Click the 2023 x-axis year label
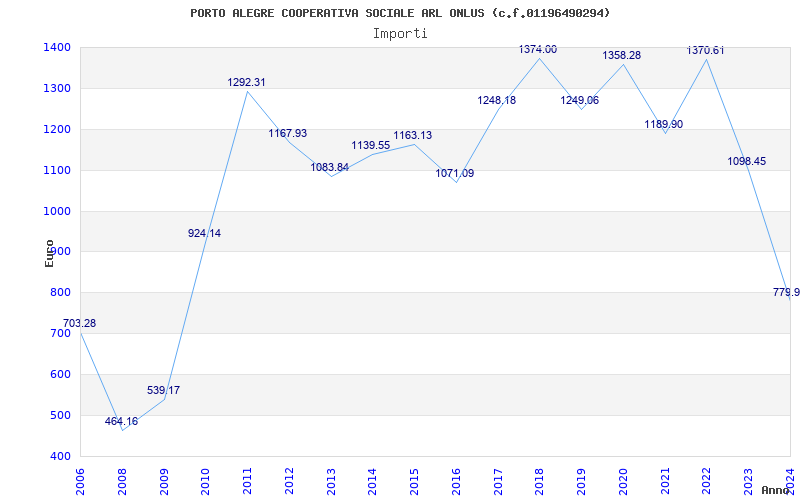Viewport: 800px width, 500px height. coord(748,482)
